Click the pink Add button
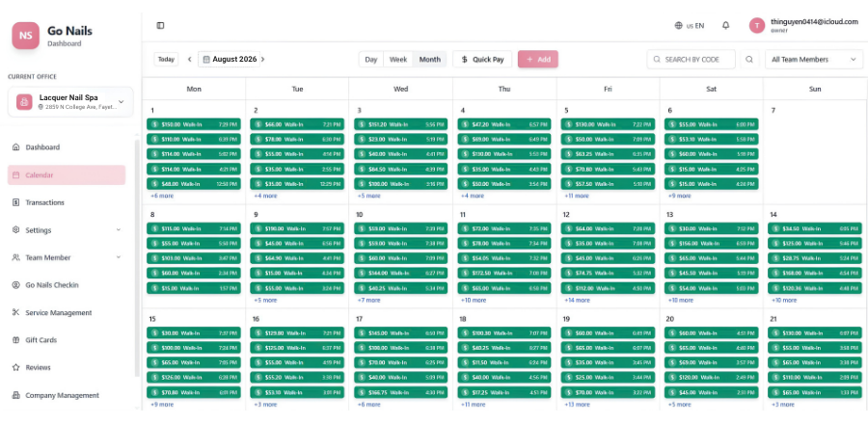 pyautogui.click(x=538, y=59)
